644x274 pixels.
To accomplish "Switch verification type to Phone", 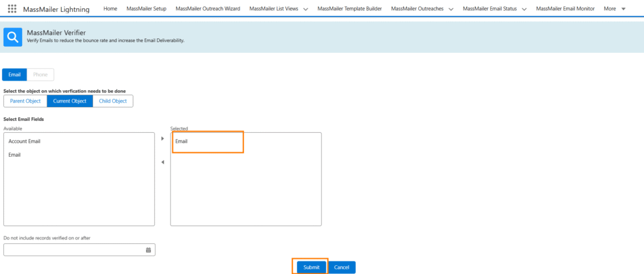I will click(x=40, y=74).
